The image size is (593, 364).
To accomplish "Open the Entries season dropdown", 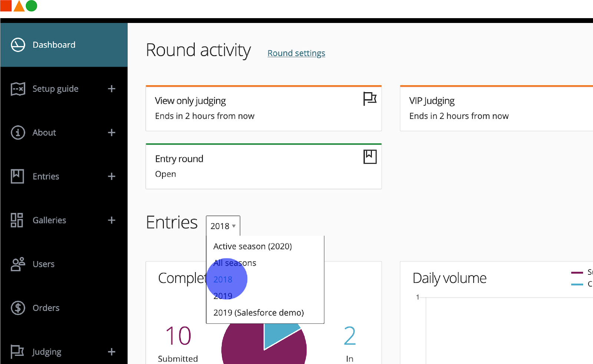I will pyautogui.click(x=223, y=226).
